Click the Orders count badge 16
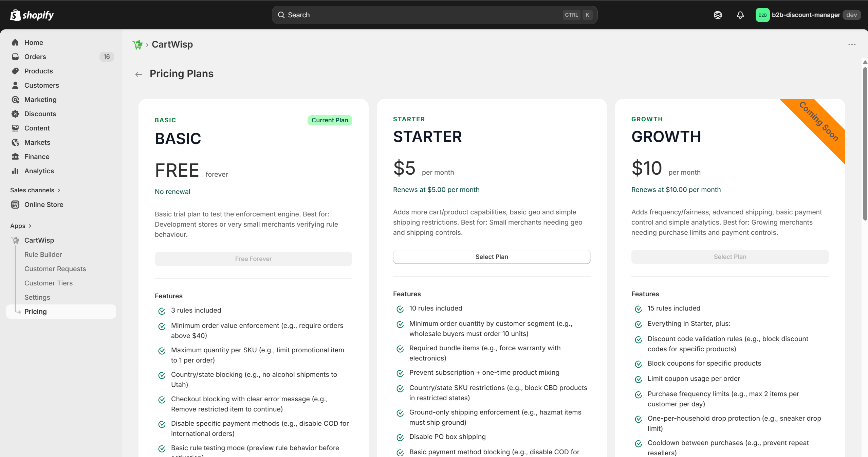This screenshot has width=868, height=457. 107,57
